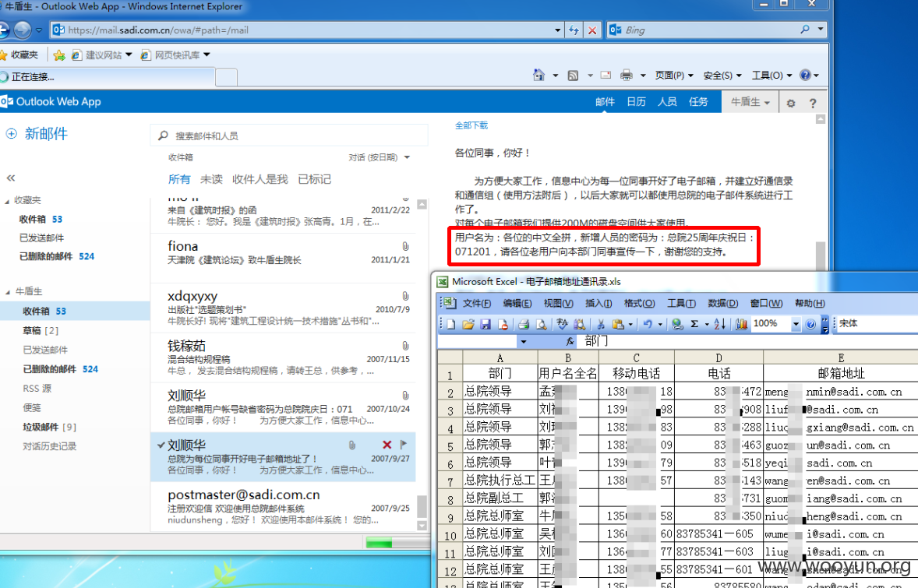Click the fx insert function icon
918x588 pixels.
click(570, 341)
